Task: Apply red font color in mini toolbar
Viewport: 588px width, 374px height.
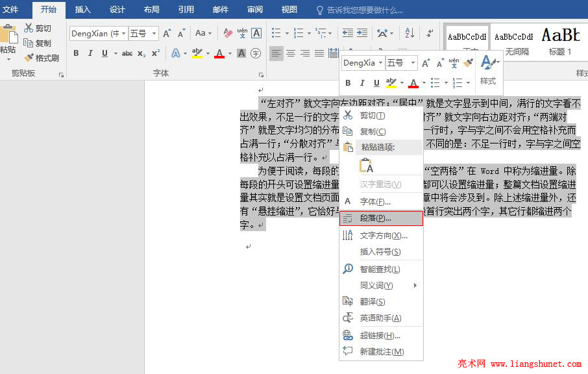Action: pos(413,83)
